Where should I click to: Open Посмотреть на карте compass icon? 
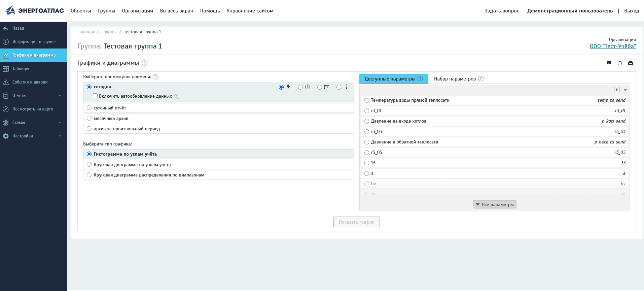[6, 109]
